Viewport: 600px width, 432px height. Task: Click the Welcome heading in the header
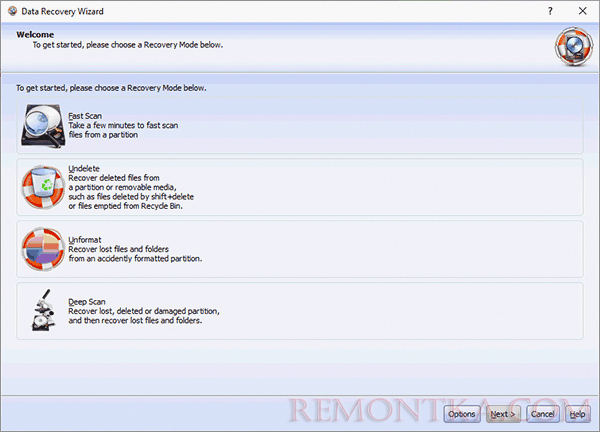click(35, 34)
